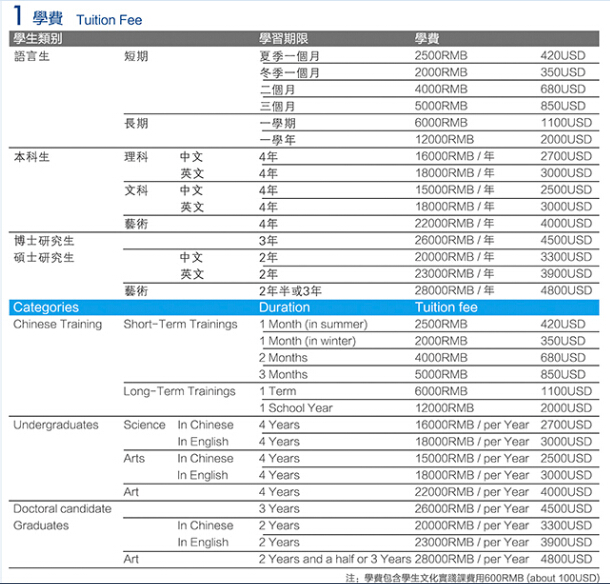Viewport: 610px width, 584px height.
Task: Select the "26000RMB / 年" fee cell
Action: pyautogui.click(x=454, y=240)
